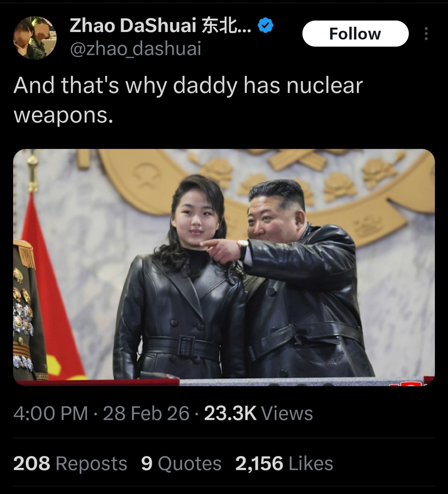The width and height of the screenshot is (448, 494).
Task: Click the word 'weapons.' in the tweet
Action: click(x=63, y=115)
